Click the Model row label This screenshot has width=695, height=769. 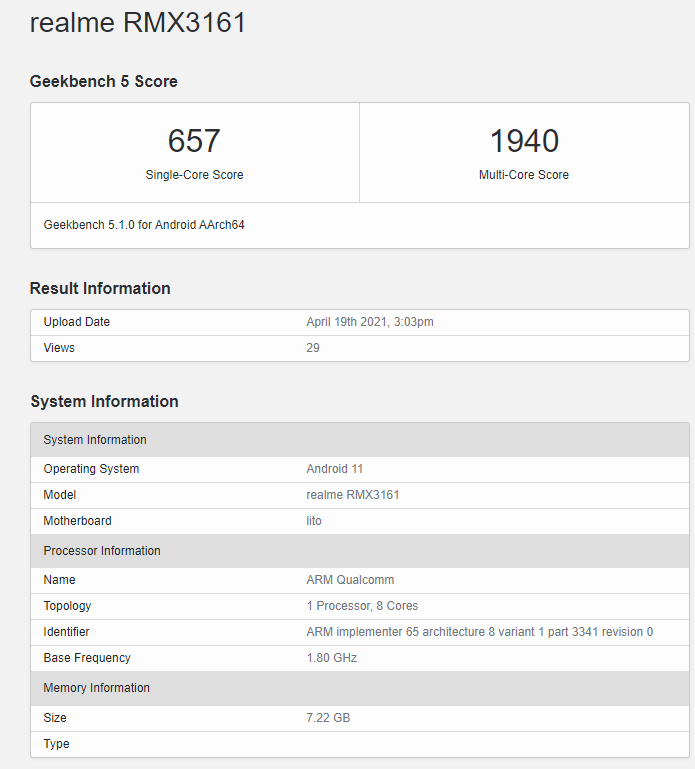pos(59,495)
